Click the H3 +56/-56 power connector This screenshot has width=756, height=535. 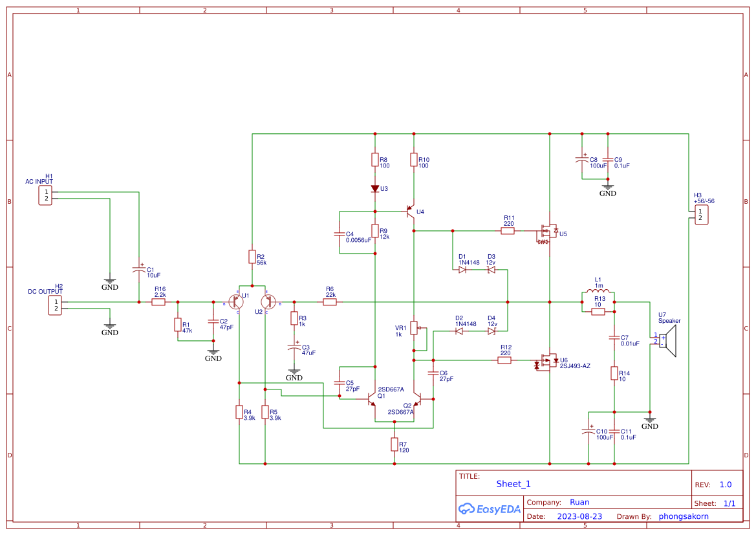coord(701,214)
